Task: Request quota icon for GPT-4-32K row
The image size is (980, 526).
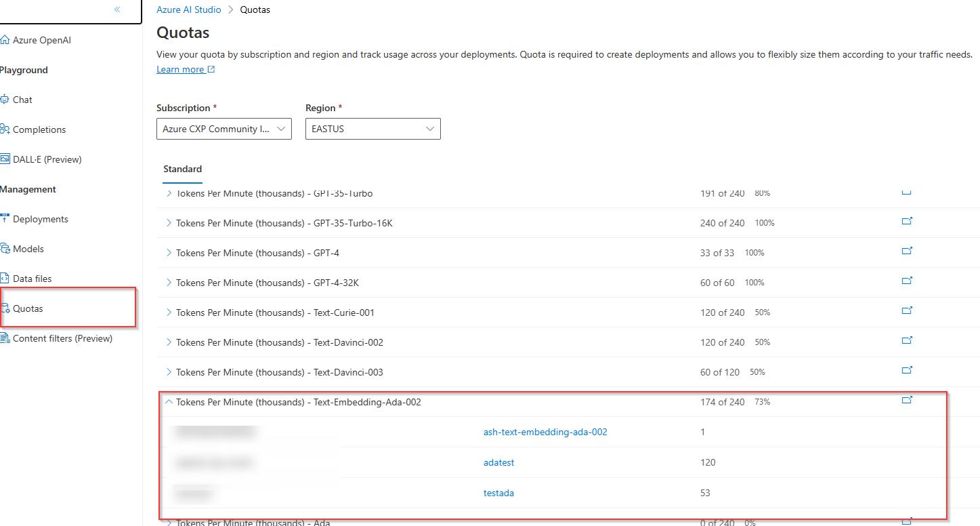Action: (x=907, y=281)
